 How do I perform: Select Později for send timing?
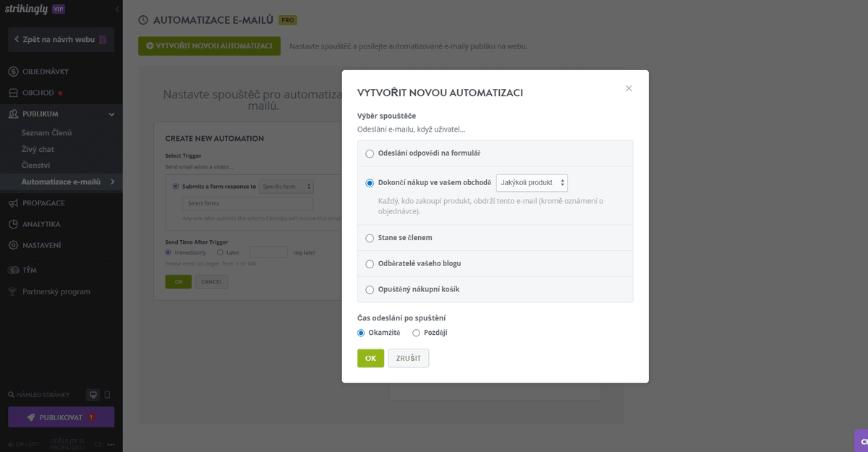(x=416, y=333)
